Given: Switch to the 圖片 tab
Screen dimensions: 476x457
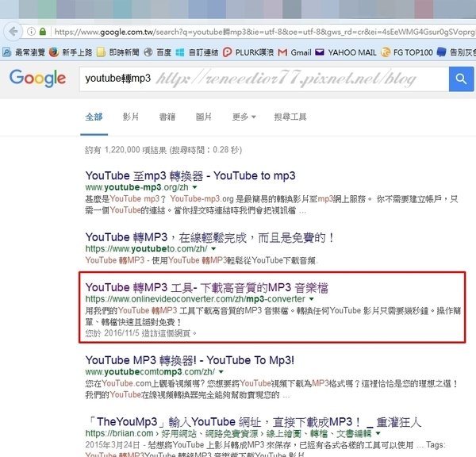Looking at the screenshot, I should [x=204, y=117].
